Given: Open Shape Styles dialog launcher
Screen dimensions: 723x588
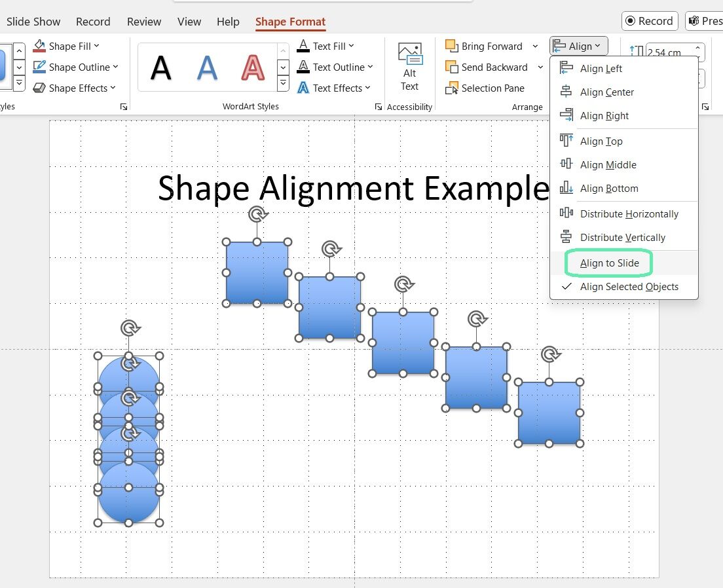Looking at the screenshot, I should (124, 107).
